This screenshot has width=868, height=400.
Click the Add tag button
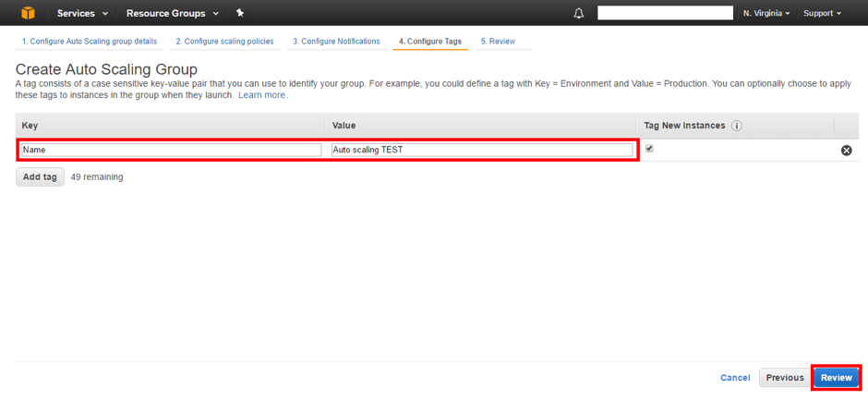[40, 176]
